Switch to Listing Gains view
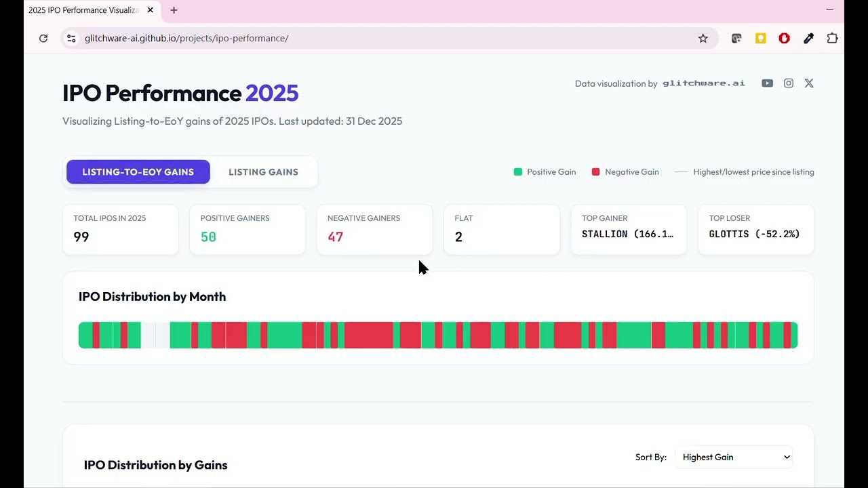The width and height of the screenshot is (868, 488). point(263,172)
